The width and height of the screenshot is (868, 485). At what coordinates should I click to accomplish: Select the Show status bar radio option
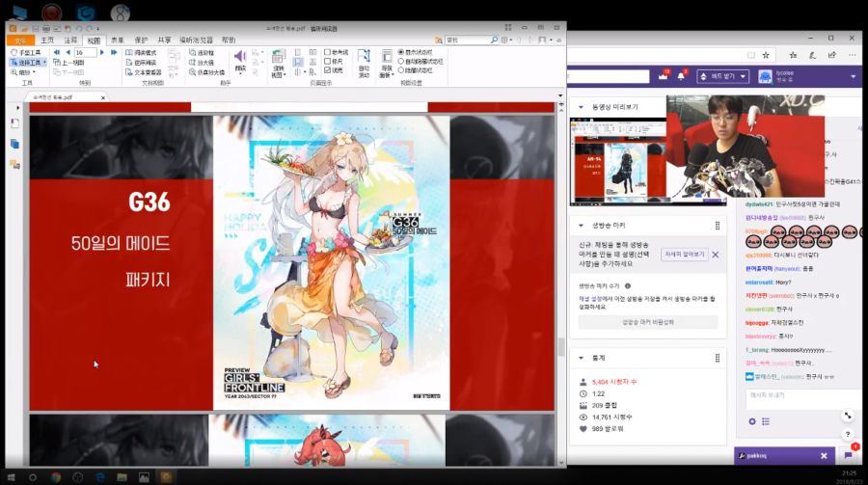(x=415, y=53)
